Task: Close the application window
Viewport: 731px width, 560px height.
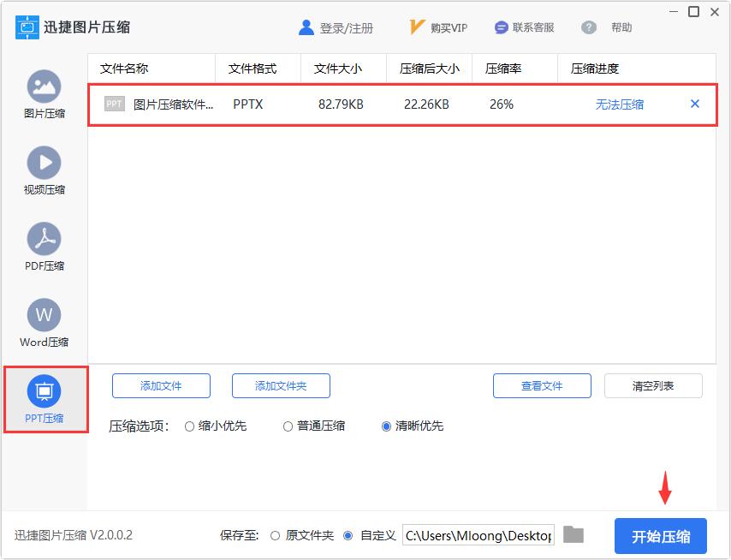Action: 715,12
